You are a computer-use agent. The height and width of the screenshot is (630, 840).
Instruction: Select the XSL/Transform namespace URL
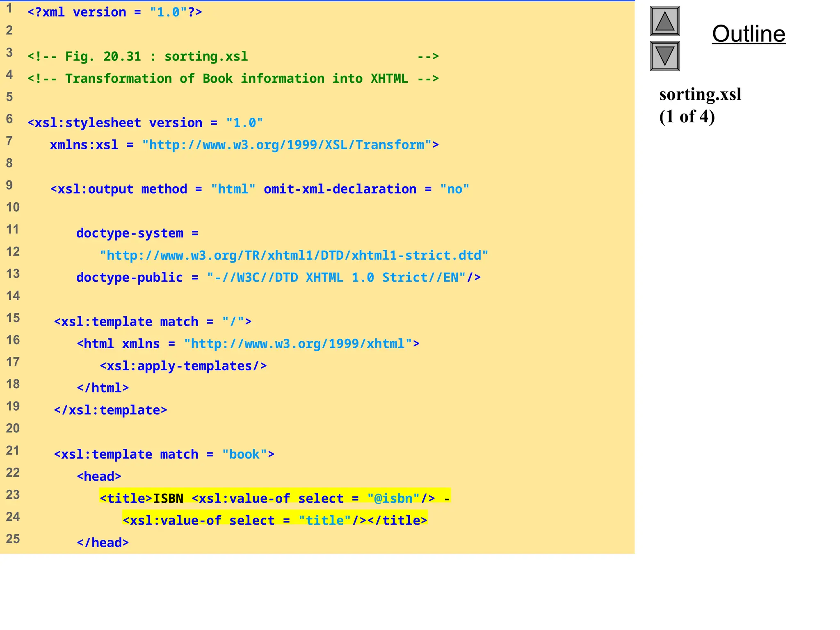[x=287, y=145]
